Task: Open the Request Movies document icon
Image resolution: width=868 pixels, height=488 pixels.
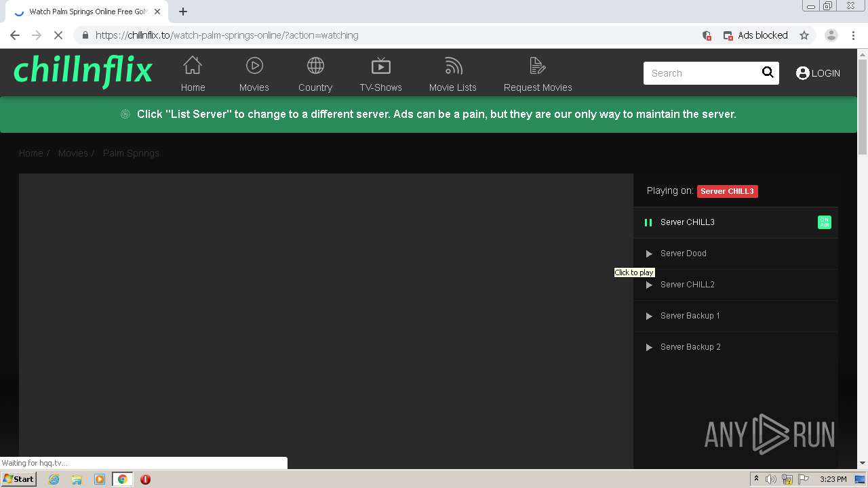Action: tap(538, 66)
